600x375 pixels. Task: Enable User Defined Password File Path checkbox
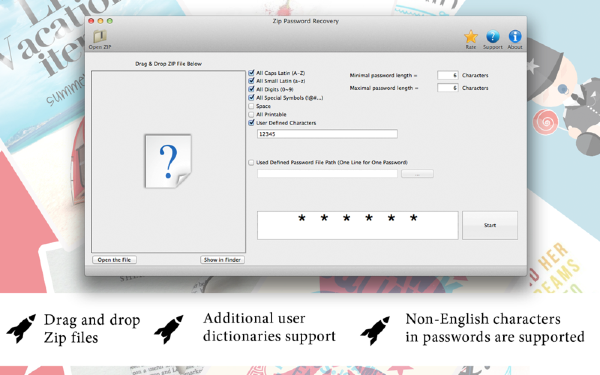click(251, 162)
